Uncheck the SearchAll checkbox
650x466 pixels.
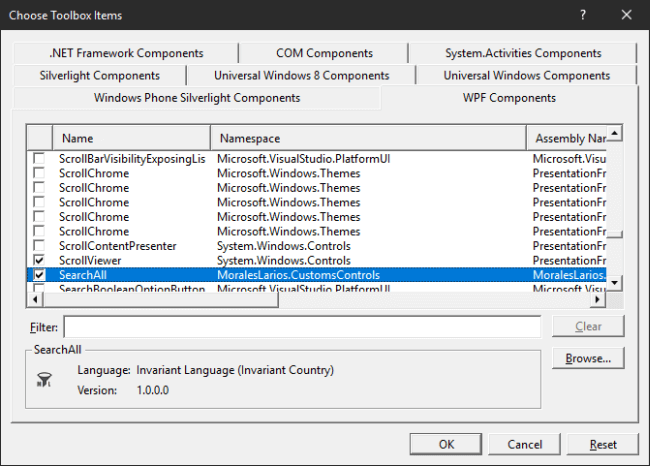[39, 274]
